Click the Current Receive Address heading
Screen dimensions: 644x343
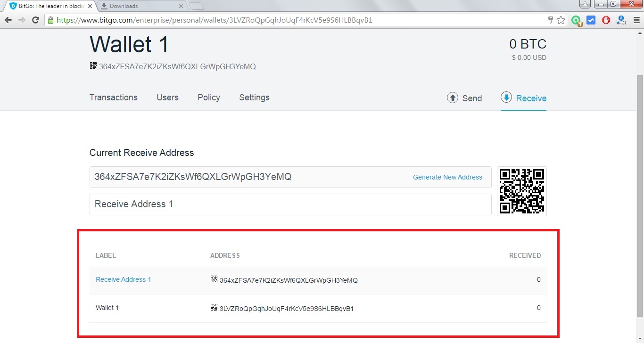141,153
